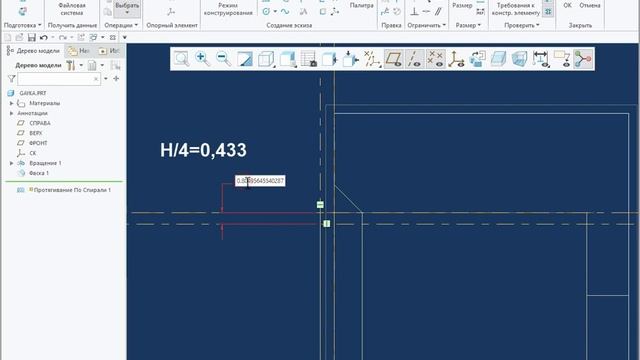This screenshot has height=360, width=640.
Task: Click the Требования к констр. элементу button
Action: (516, 9)
